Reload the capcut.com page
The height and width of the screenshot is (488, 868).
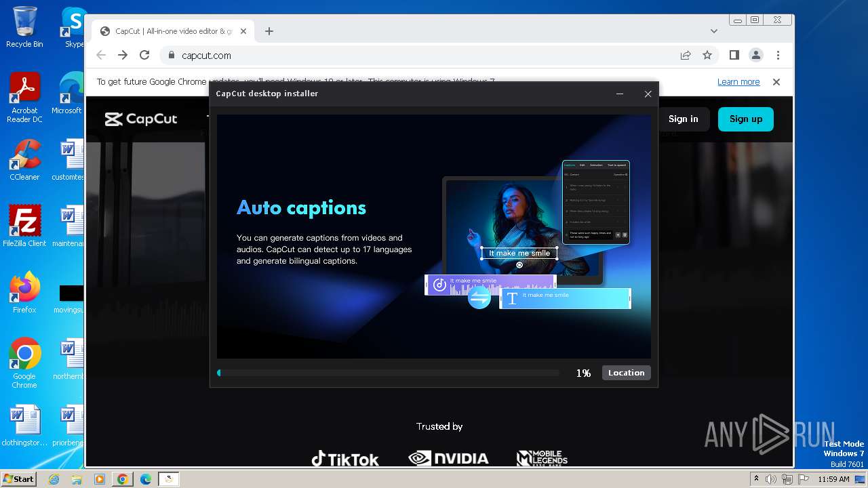[x=144, y=56]
